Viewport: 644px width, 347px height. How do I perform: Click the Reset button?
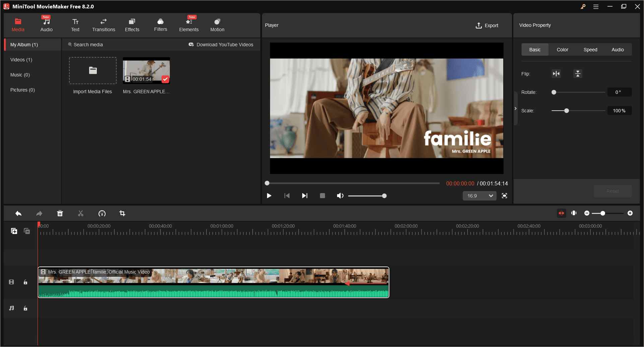[613, 191]
